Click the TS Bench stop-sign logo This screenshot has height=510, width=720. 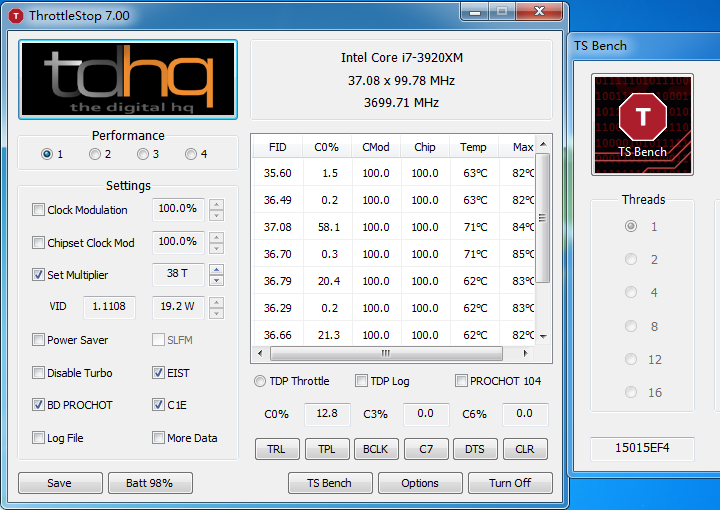pyautogui.click(x=642, y=124)
